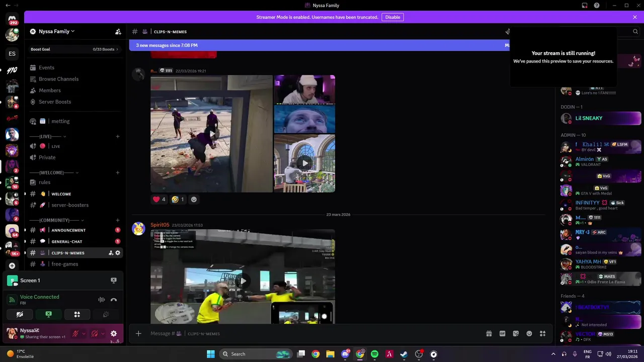Collapse the COMMUNITY category
644x362 pixels.
pos(56,220)
